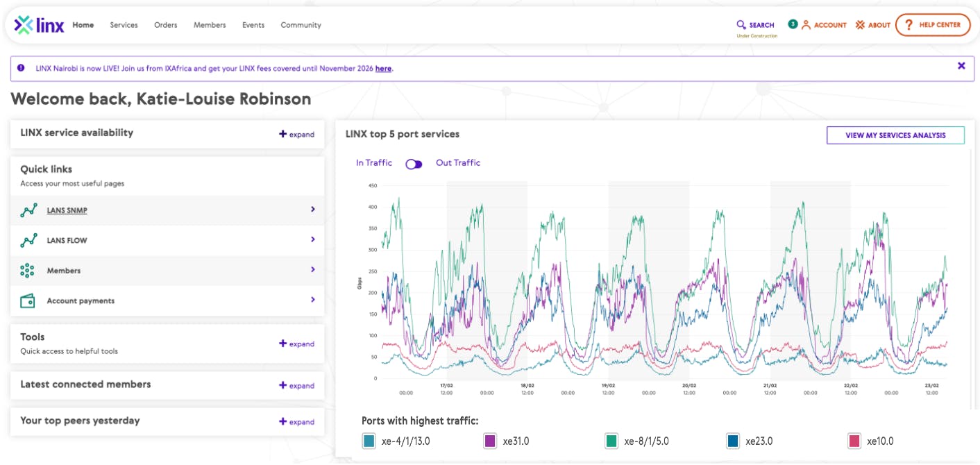The height and width of the screenshot is (465, 980).
Task: Click the 'In Traffic' label
Action: pyautogui.click(x=374, y=163)
